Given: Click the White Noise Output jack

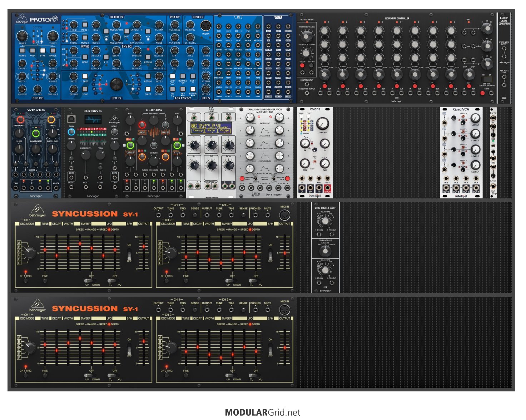Looking at the screenshot, I should click(504, 49).
